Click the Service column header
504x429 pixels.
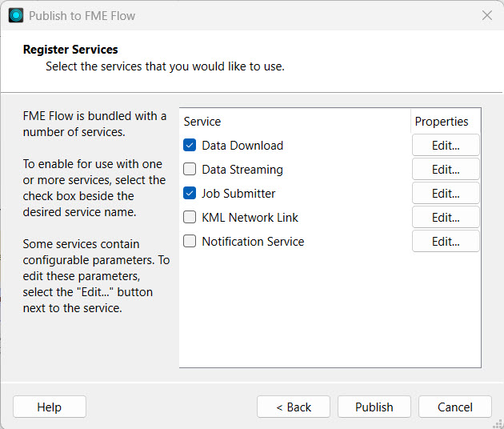point(202,122)
